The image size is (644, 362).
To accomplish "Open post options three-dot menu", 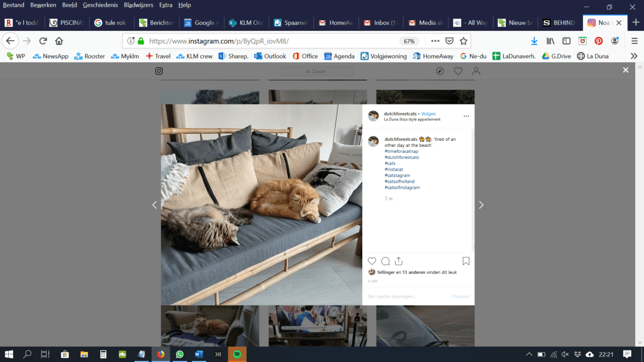I will (x=466, y=116).
